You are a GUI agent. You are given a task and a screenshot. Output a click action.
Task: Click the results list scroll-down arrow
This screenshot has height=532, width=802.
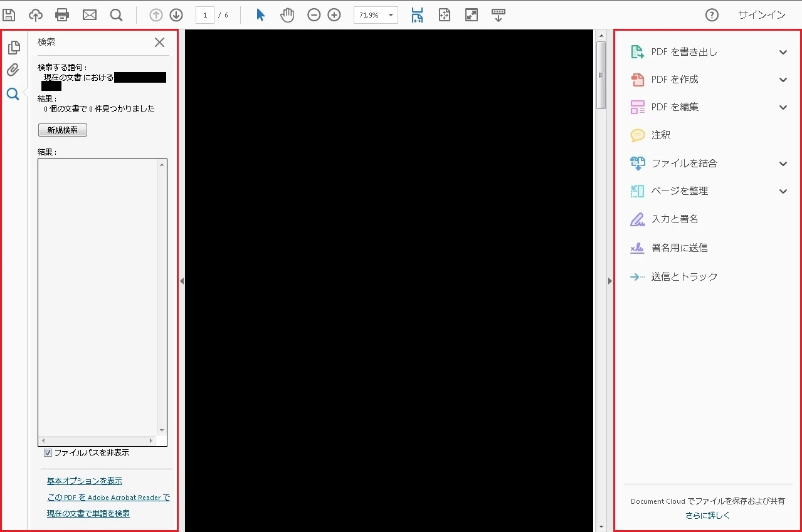(162, 430)
